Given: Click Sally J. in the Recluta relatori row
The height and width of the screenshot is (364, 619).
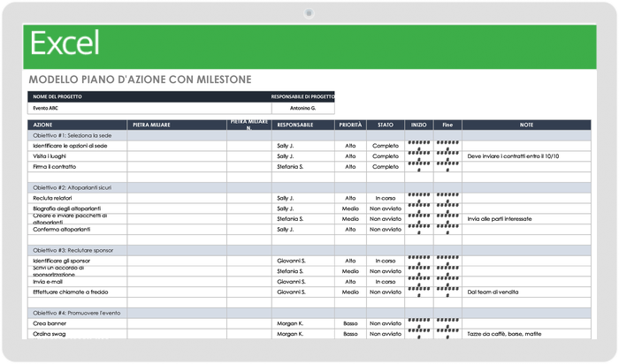Looking at the screenshot, I should [x=285, y=199].
